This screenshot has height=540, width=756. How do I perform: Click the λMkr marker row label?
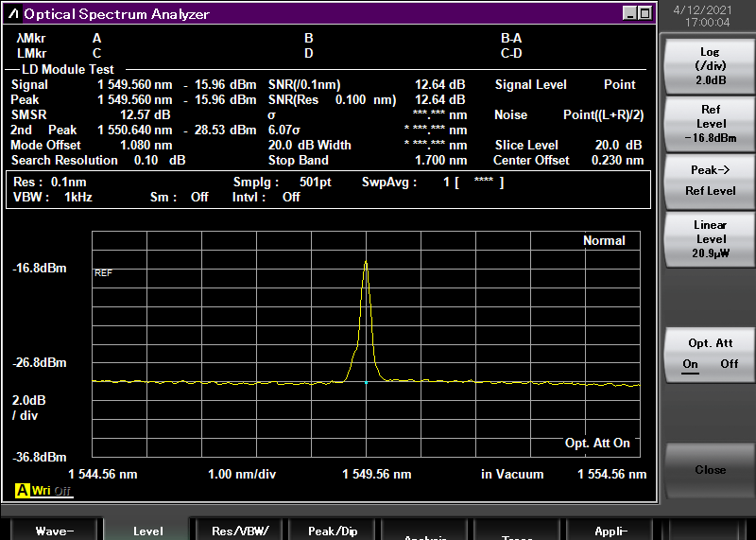coord(31,39)
